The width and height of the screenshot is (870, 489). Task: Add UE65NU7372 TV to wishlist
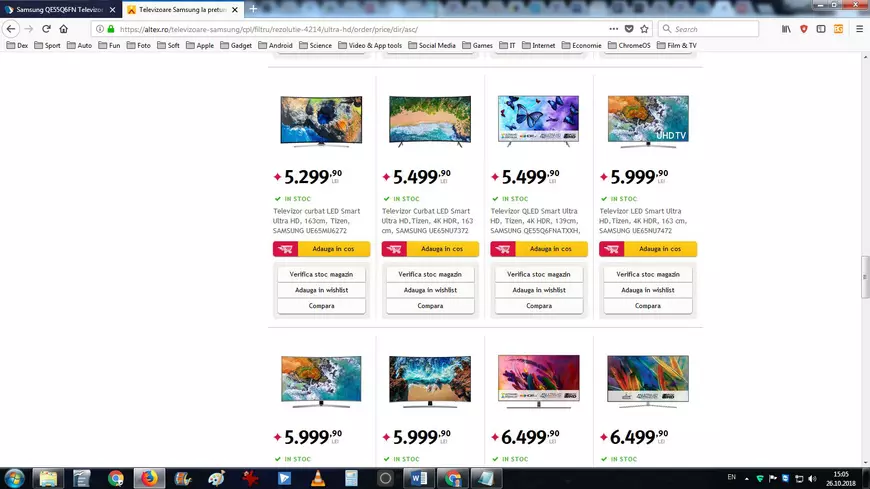(430, 290)
